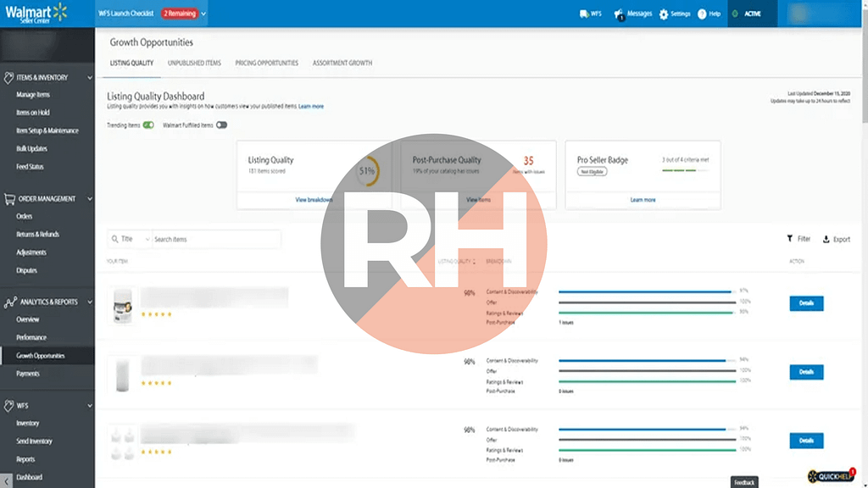
Task: Open Send Inventory in the sidebar
Action: tap(34, 441)
